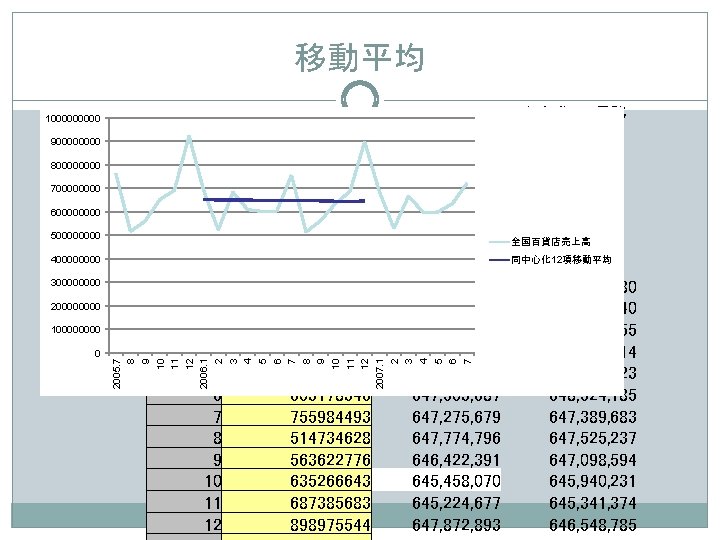Viewport: 720px width, 540px height.
Task: Select the 2005.7 x-axis label
Action: click(116, 374)
